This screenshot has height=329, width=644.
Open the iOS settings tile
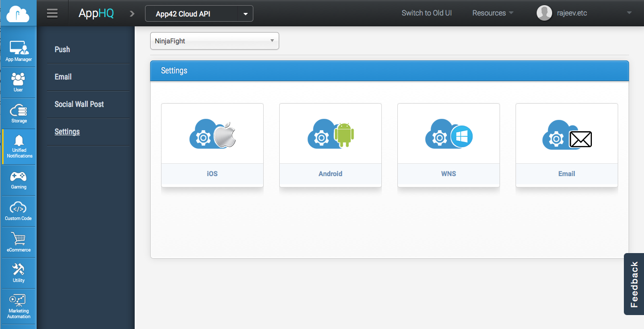[x=212, y=145]
